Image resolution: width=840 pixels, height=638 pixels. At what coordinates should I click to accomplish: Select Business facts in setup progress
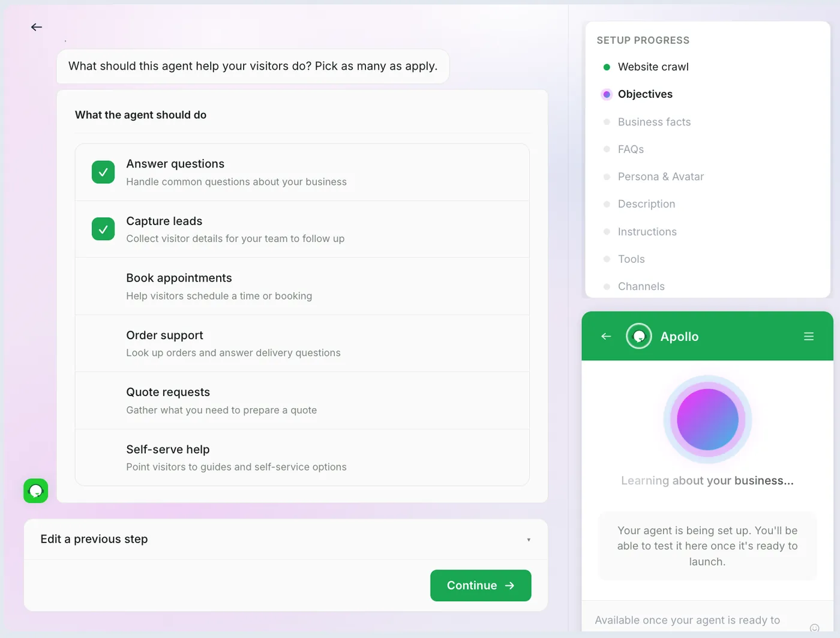click(654, 122)
